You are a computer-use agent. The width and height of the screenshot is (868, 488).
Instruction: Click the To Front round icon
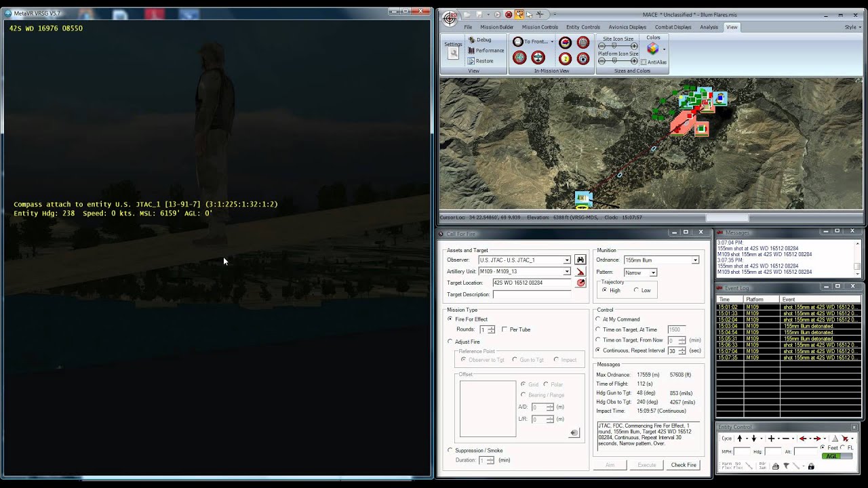tap(518, 42)
